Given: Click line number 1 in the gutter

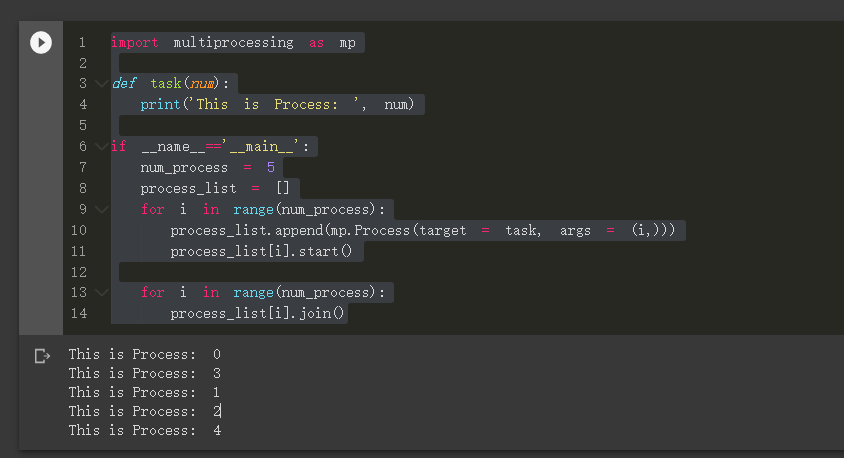Looking at the screenshot, I should pos(82,43).
